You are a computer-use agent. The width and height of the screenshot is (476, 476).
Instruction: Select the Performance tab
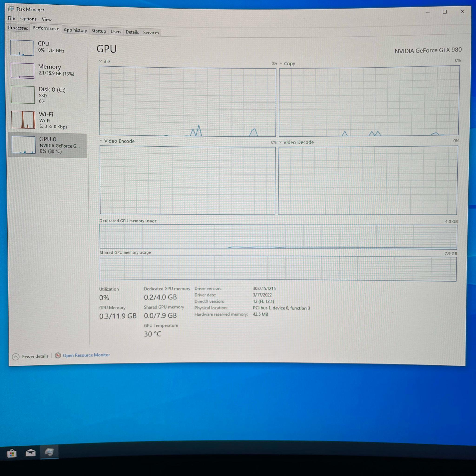(x=46, y=28)
